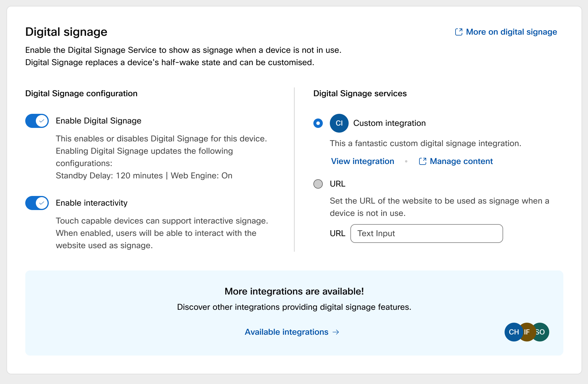The image size is (588, 384).
Task: Click the Enable Digital Signage label
Action: (98, 121)
